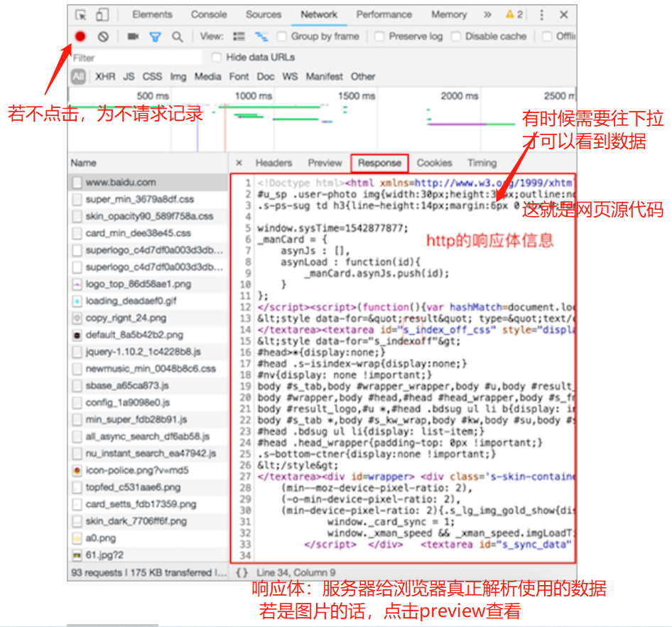The image size is (672, 627).
Task: Filter requests by XHR
Action: click(x=105, y=77)
